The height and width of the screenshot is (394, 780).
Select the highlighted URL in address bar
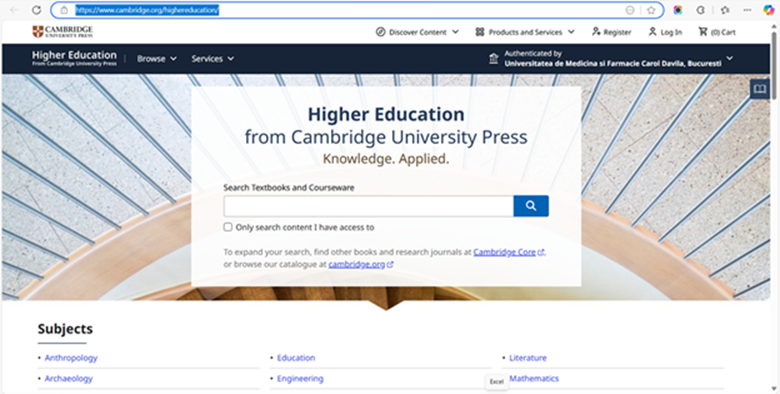147,10
